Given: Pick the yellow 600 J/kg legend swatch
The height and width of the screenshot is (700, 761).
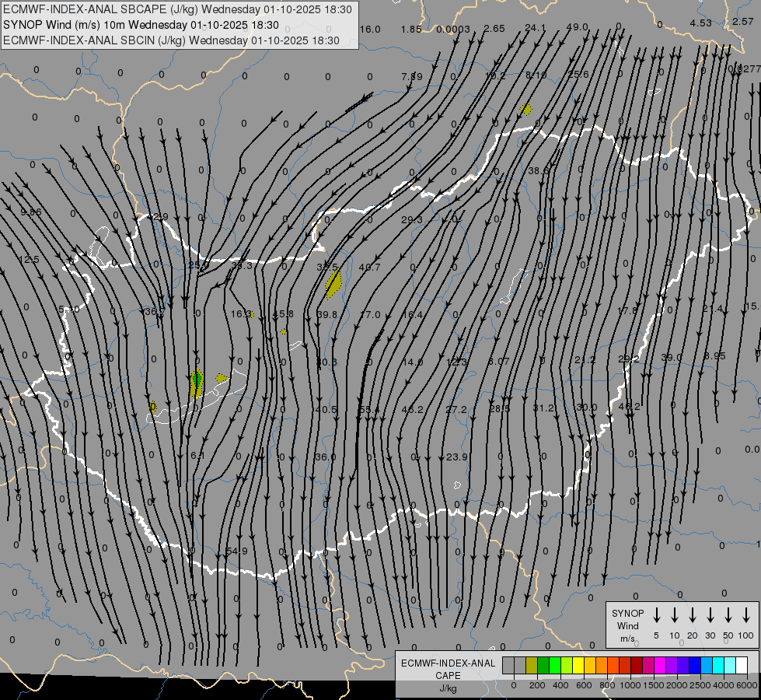Looking at the screenshot, I should click(578, 665).
